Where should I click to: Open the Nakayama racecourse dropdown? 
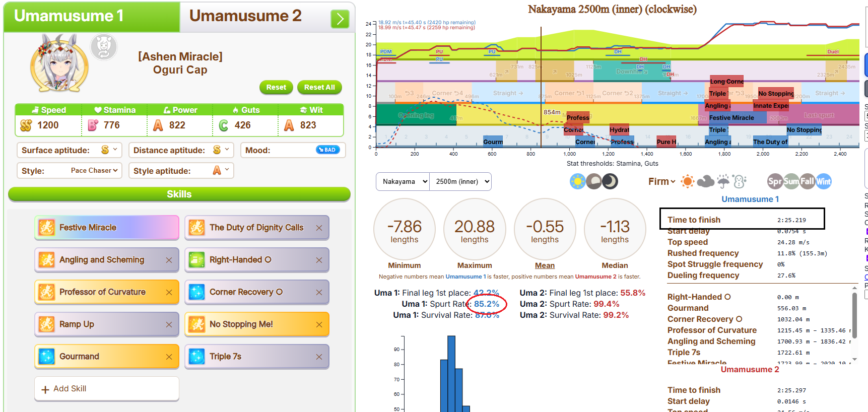click(x=403, y=182)
